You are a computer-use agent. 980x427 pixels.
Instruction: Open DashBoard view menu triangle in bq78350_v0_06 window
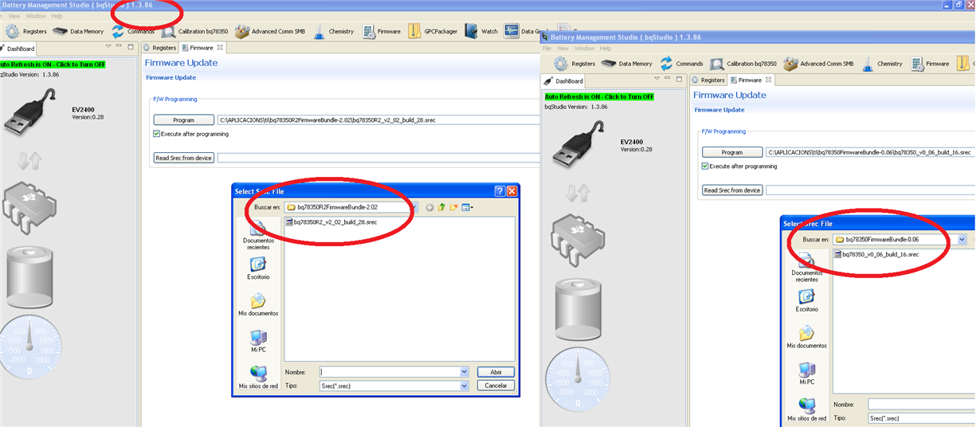657,79
